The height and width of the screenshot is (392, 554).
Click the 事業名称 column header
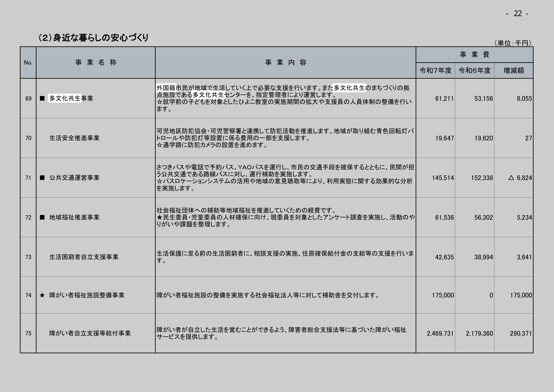(96, 63)
